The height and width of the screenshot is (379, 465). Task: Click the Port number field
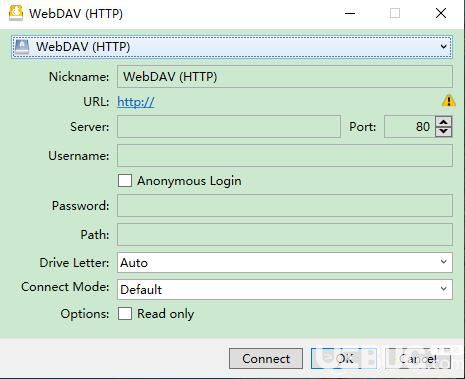tap(410, 126)
